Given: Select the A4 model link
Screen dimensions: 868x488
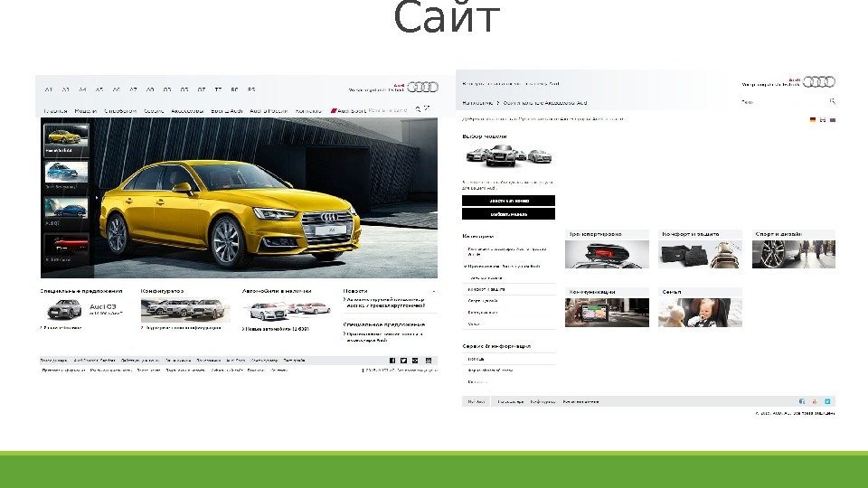Looking at the screenshot, I should (x=82, y=89).
